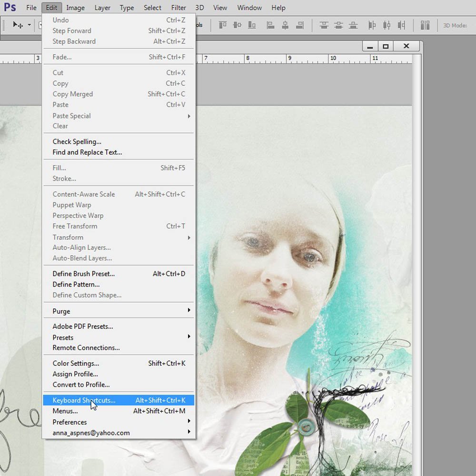
Task: Expand the Purge submenu arrow
Action: [189, 310]
